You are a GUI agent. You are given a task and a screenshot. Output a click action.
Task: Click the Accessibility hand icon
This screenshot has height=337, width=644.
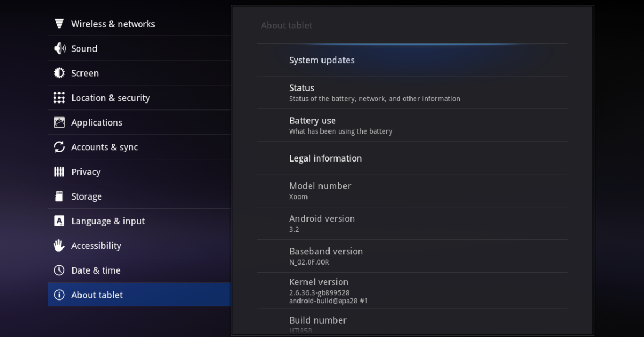coord(59,246)
